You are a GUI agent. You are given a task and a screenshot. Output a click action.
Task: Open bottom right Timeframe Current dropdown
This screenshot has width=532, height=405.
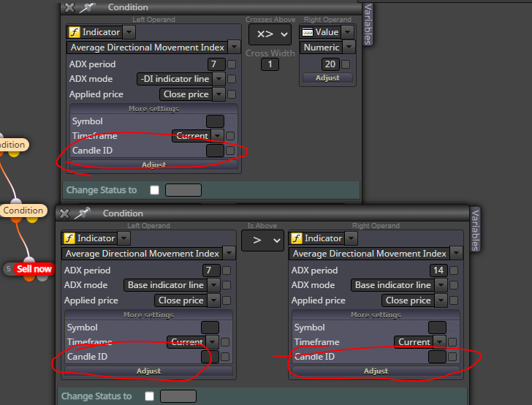click(439, 342)
